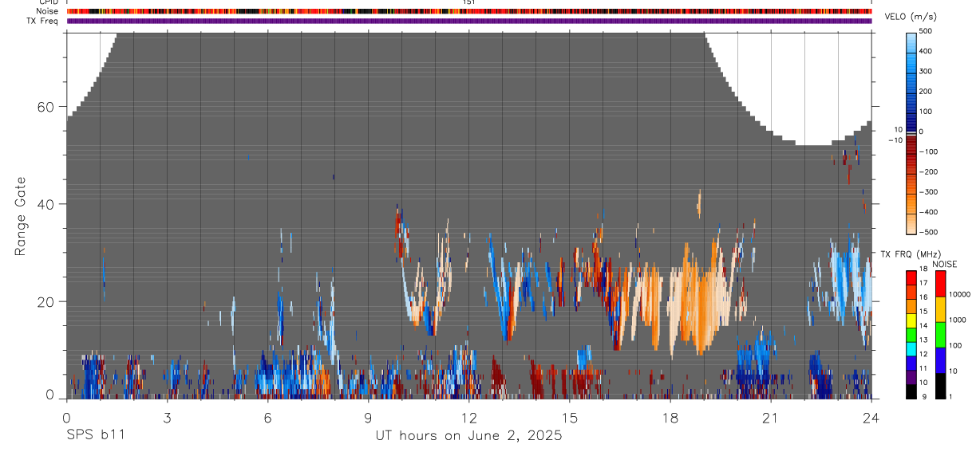The width and height of the screenshot is (980, 452).
Task: Click the 18 tick on the UT hours axis
Action: point(670,417)
